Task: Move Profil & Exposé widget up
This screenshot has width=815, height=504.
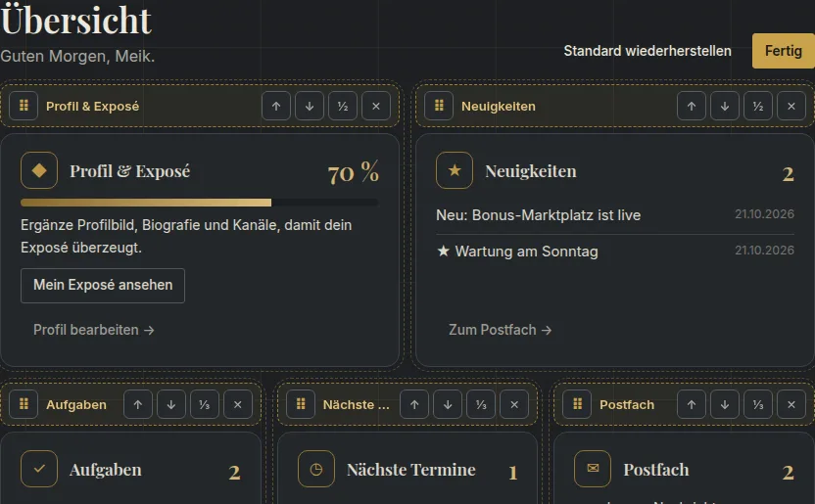Action: [276, 106]
